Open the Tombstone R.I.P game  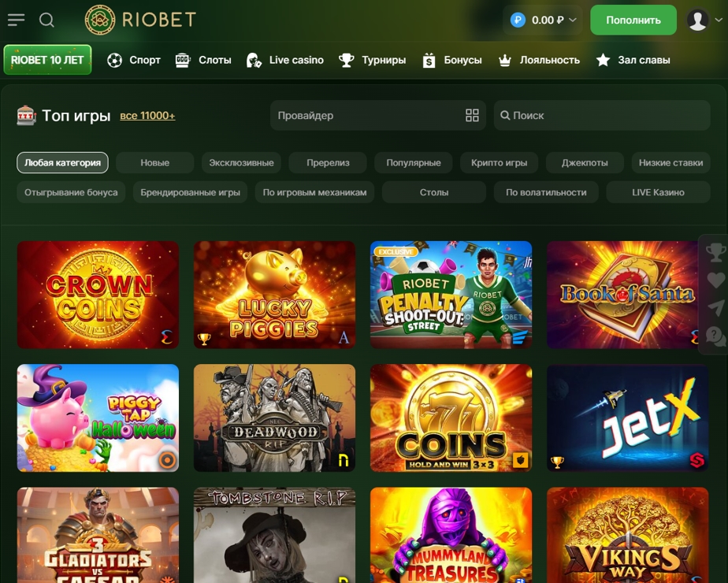coord(274,535)
